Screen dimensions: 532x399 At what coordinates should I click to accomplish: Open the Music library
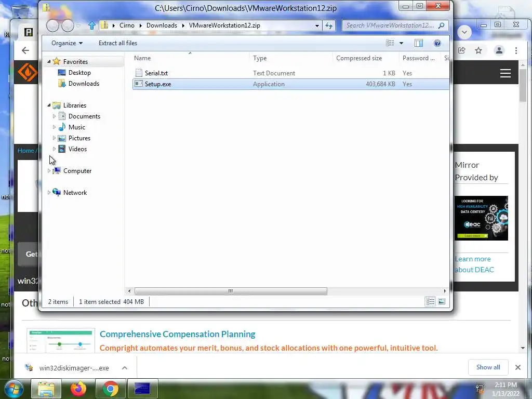click(77, 127)
